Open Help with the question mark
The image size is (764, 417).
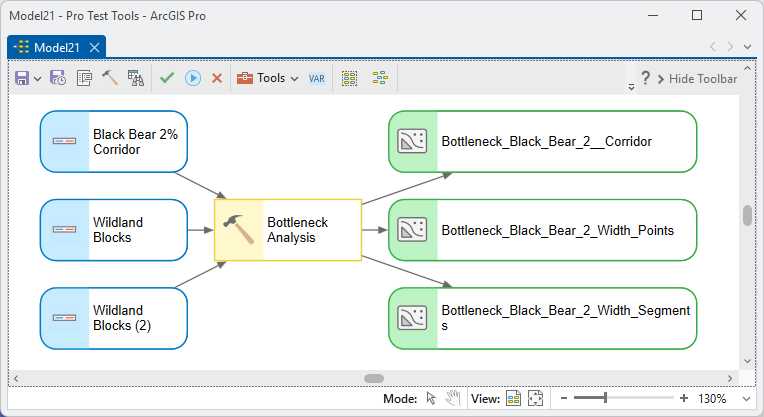[x=646, y=78]
